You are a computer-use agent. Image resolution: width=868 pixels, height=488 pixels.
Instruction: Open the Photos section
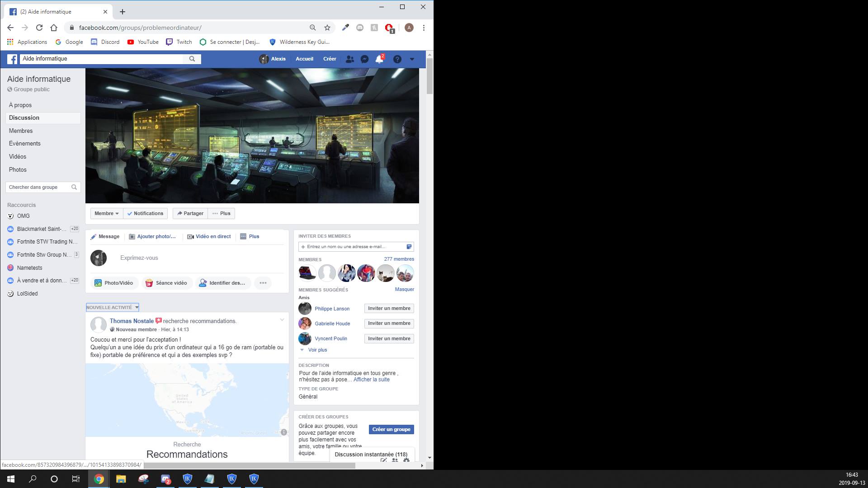pos(18,169)
